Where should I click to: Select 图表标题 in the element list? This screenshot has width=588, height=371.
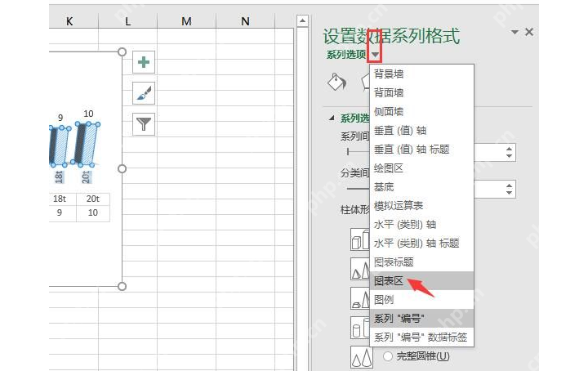(x=421, y=261)
